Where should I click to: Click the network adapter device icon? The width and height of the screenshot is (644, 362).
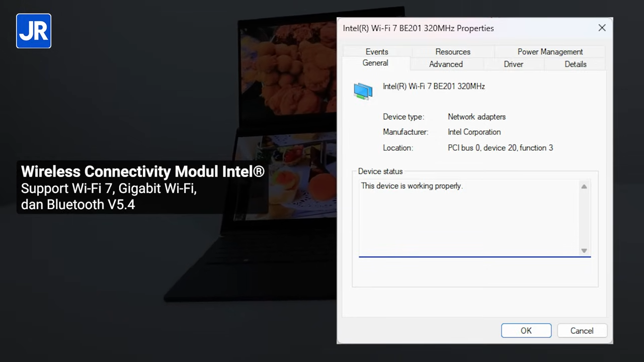pos(363,90)
